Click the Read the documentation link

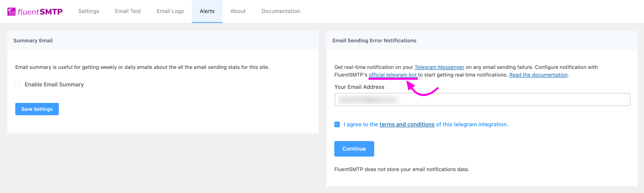(538, 75)
